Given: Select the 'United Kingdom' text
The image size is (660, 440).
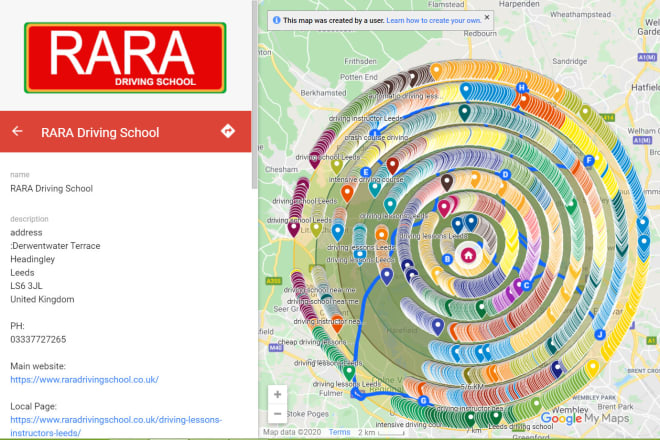Looking at the screenshot, I should click(42, 299).
